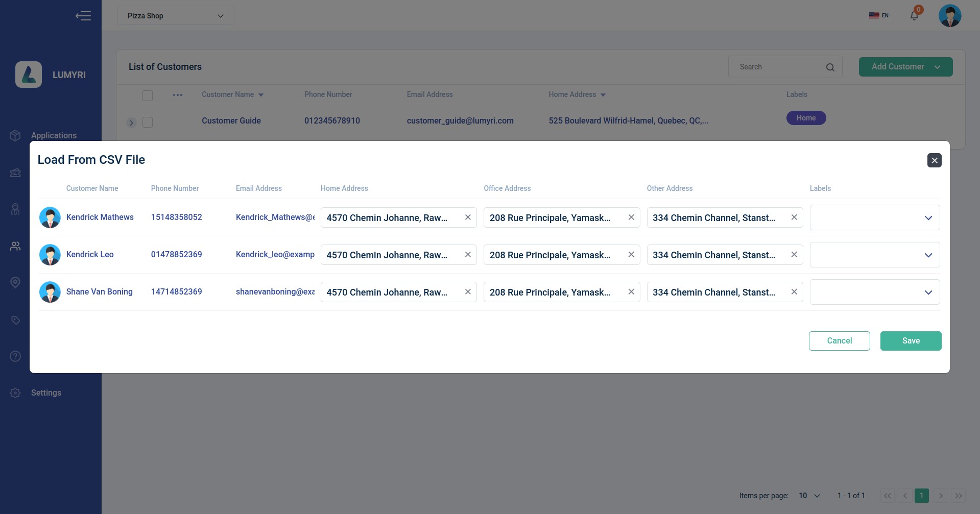Click the Home label tag on Customer Guide
980x514 pixels.
(806, 118)
